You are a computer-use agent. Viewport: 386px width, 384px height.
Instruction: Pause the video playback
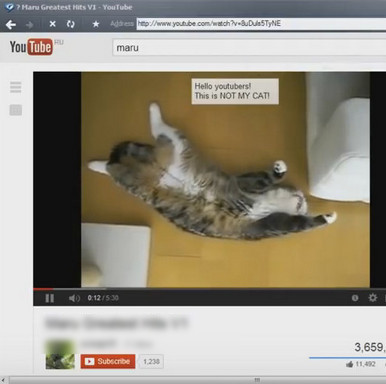pyautogui.click(x=50, y=298)
